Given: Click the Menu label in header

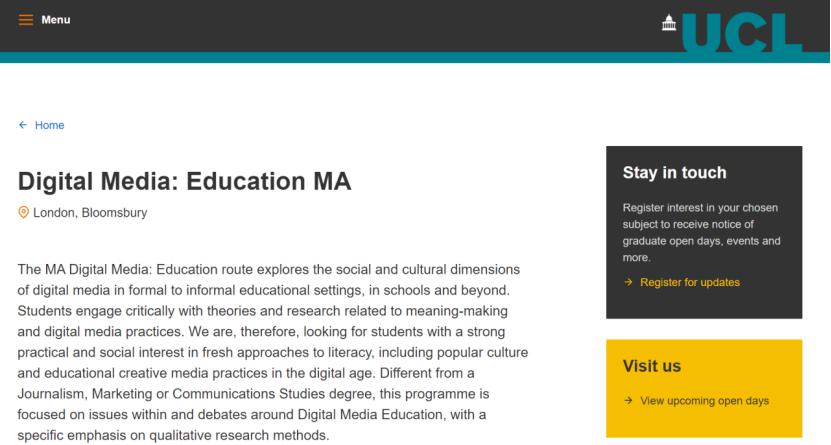Looking at the screenshot, I should click(x=56, y=20).
